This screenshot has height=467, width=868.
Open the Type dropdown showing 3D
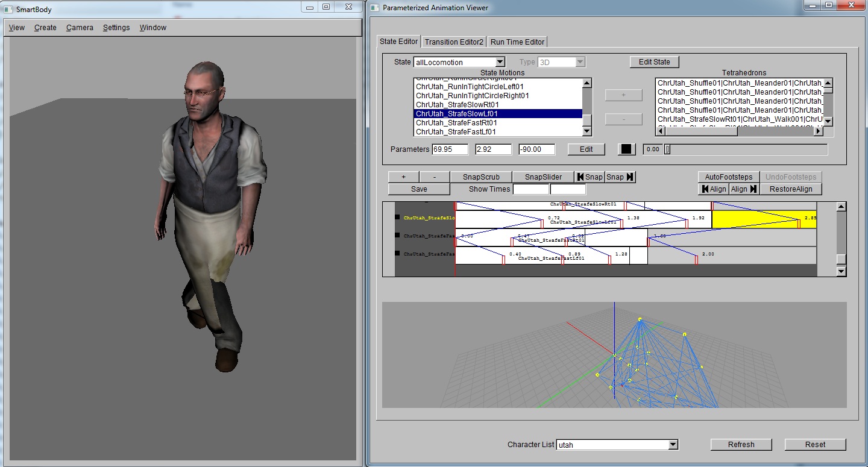click(561, 62)
